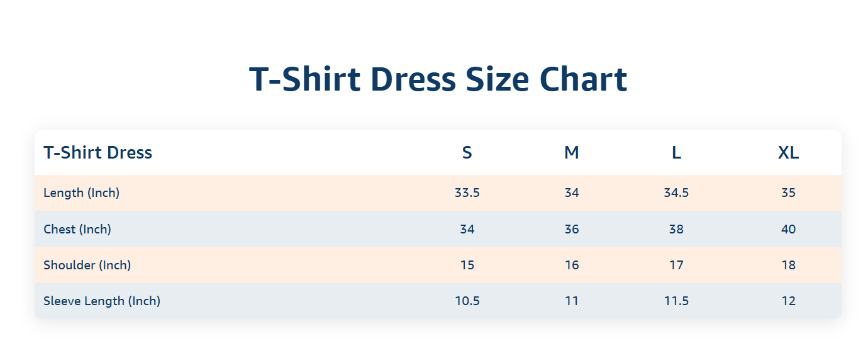Click the L size column header

coord(676,152)
